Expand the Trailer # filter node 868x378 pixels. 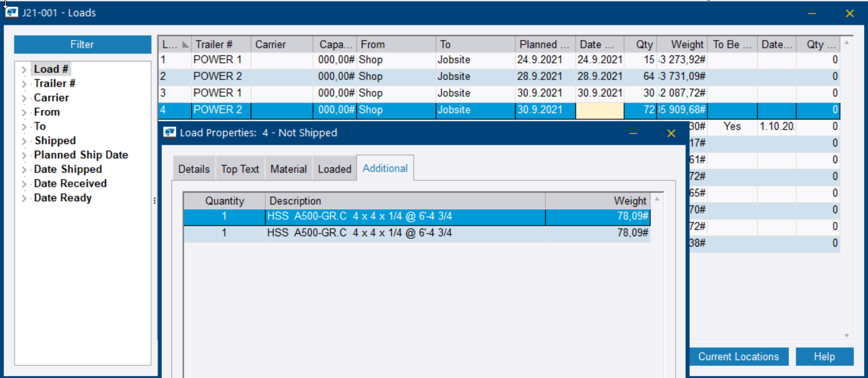[x=24, y=84]
